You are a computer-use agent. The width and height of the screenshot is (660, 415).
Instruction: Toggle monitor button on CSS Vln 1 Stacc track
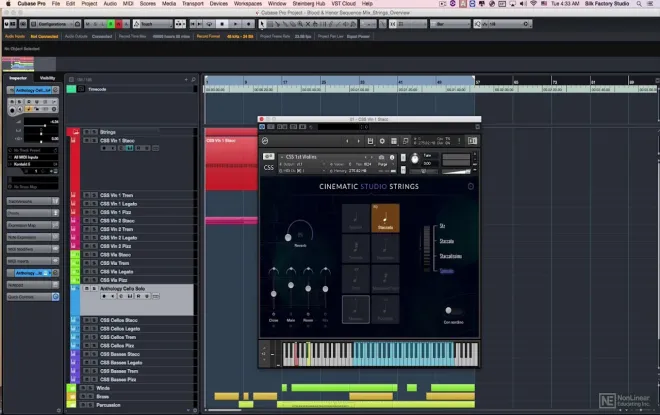112,148
